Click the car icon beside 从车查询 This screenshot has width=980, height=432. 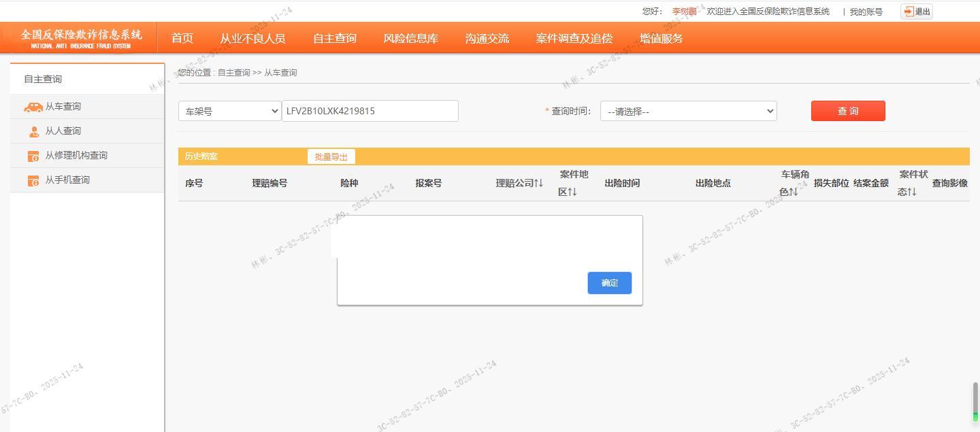click(33, 107)
